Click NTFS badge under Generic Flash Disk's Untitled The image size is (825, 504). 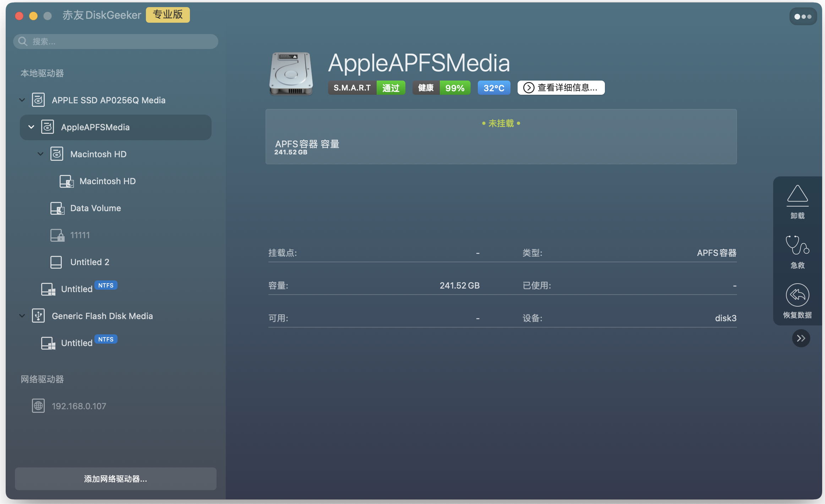click(x=106, y=339)
